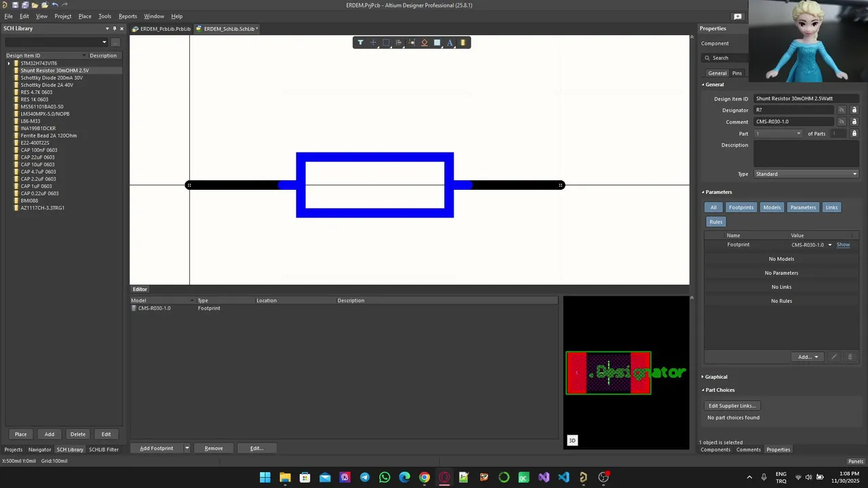
Task: Undo the last action
Action: point(55,5)
